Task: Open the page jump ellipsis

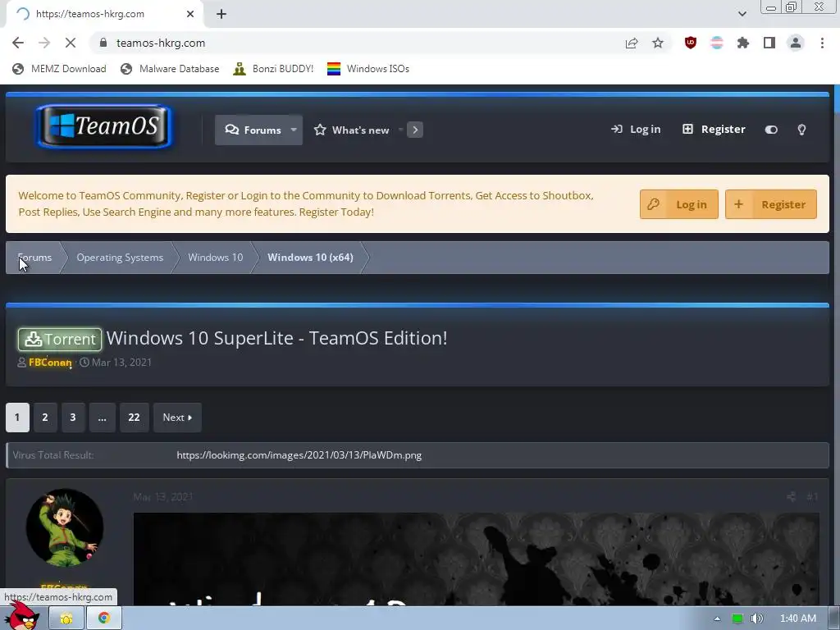Action: [102, 418]
